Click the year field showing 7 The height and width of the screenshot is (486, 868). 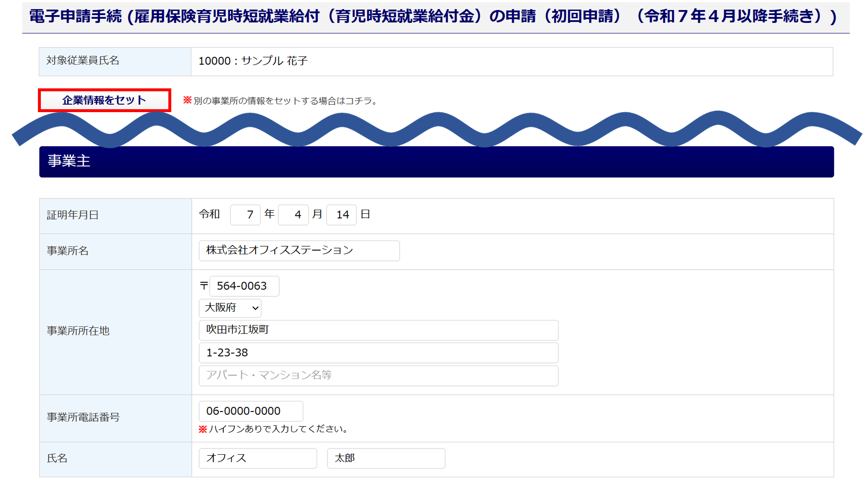245,215
